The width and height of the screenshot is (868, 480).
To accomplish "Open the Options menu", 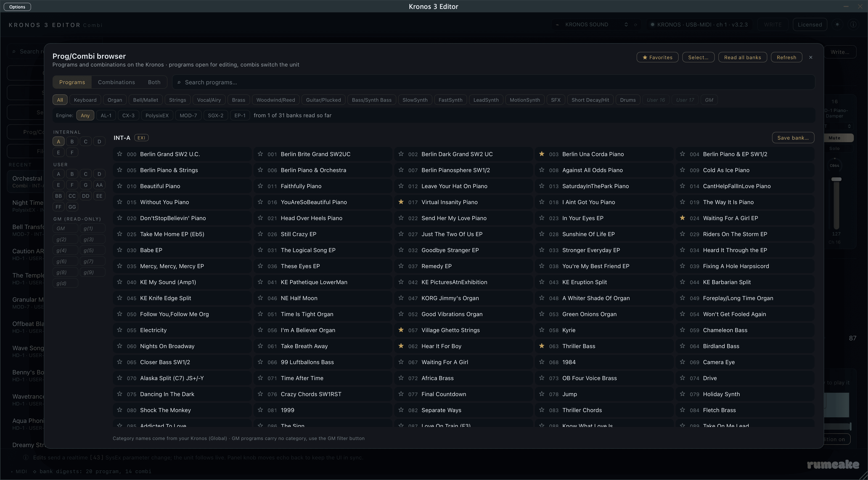I will point(17,7).
